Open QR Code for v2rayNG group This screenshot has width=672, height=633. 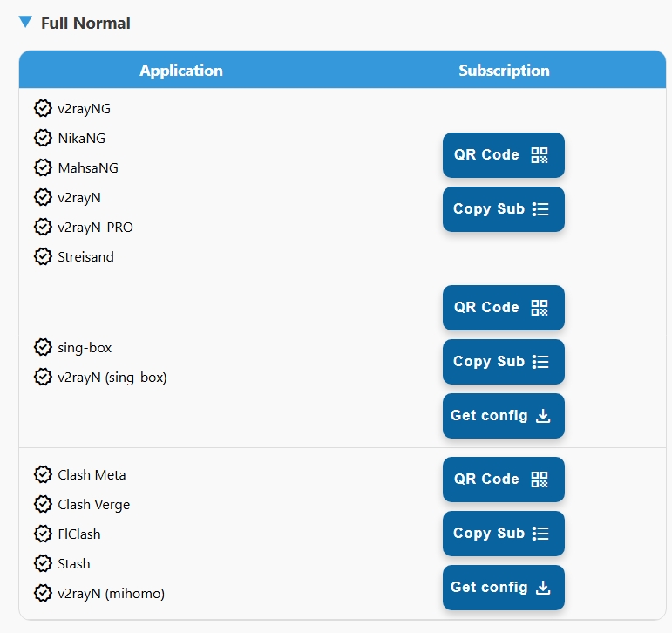(x=504, y=155)
